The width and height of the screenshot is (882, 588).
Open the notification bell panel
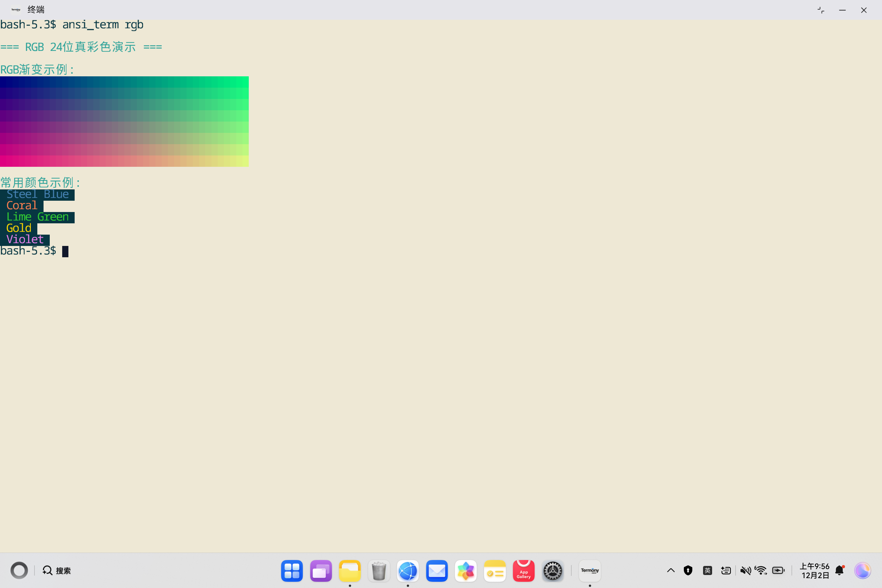(840, 570)
